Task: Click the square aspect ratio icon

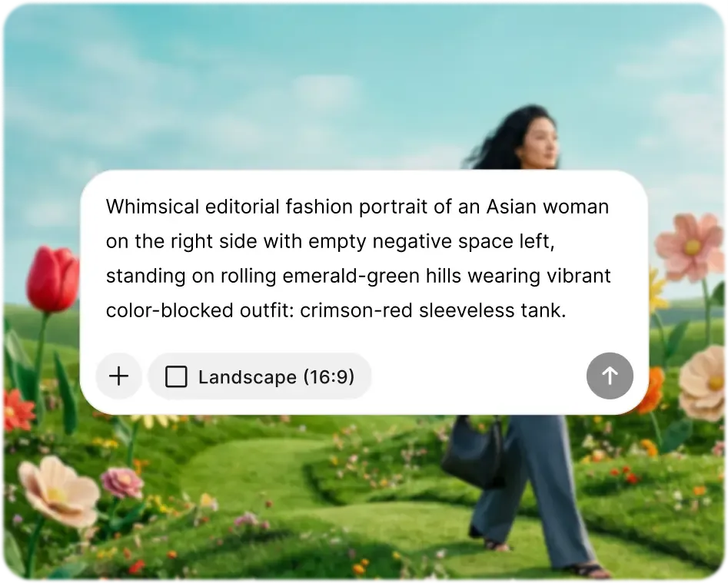Action: (x=177, y=376)
